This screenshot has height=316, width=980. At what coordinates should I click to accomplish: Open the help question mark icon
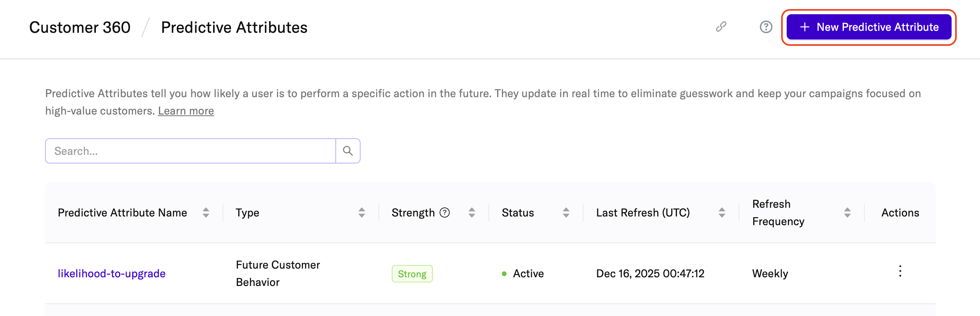click(766, 27)
